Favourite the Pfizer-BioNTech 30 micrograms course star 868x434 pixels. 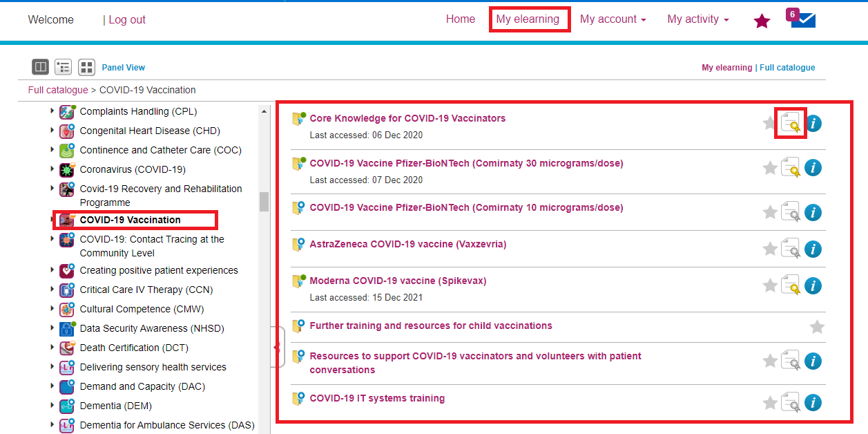tap(770, 168)
